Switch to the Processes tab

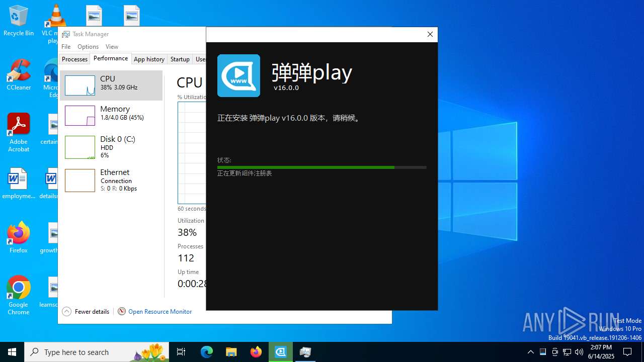(74, 59)
